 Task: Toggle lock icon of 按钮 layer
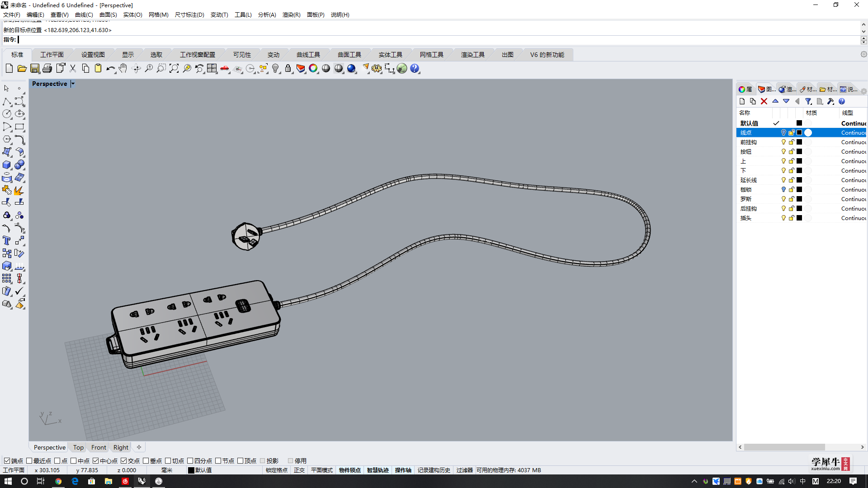[792, 151]
